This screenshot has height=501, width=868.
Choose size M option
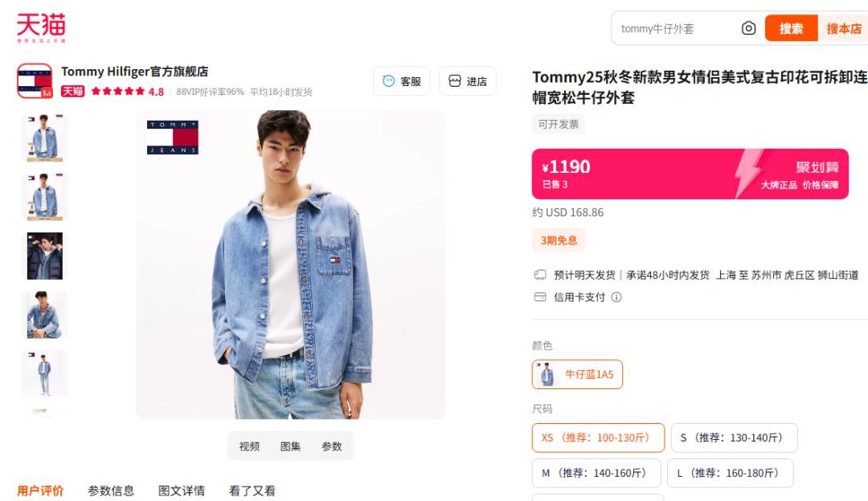pos(596,473)
